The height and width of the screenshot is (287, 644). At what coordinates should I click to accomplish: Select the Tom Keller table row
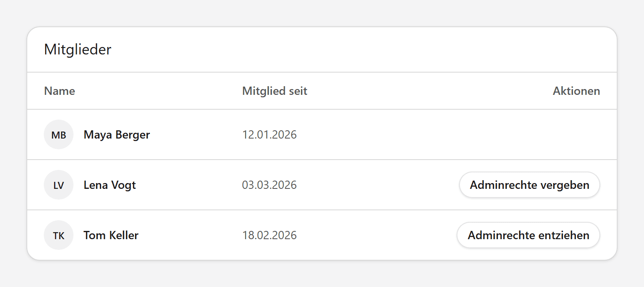322,235
